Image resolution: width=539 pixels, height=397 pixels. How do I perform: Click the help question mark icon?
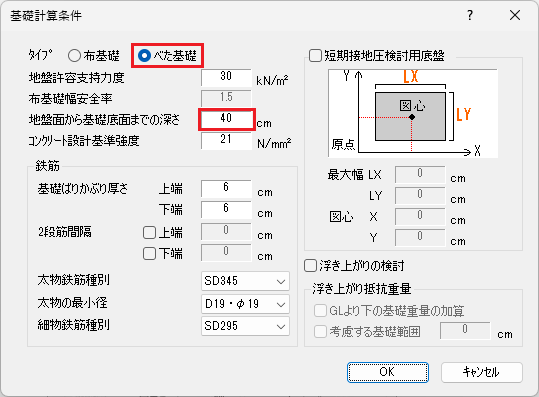tap(470, 15)
